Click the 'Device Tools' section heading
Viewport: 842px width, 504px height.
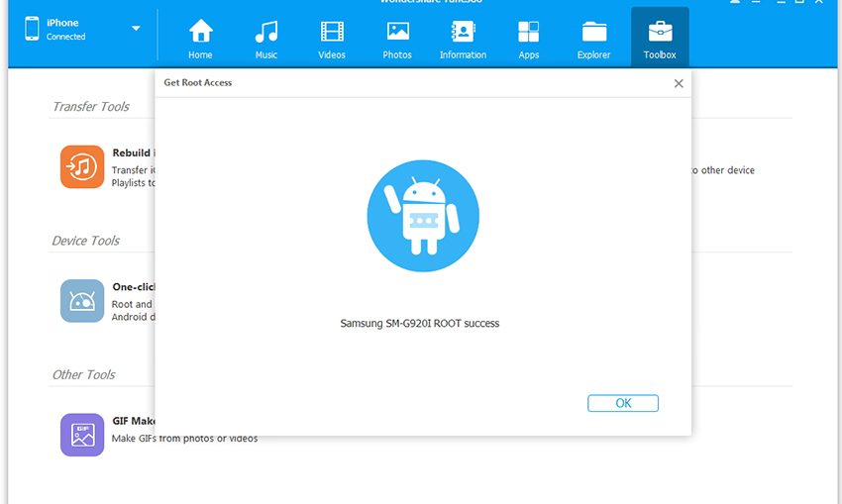point(86,241)
